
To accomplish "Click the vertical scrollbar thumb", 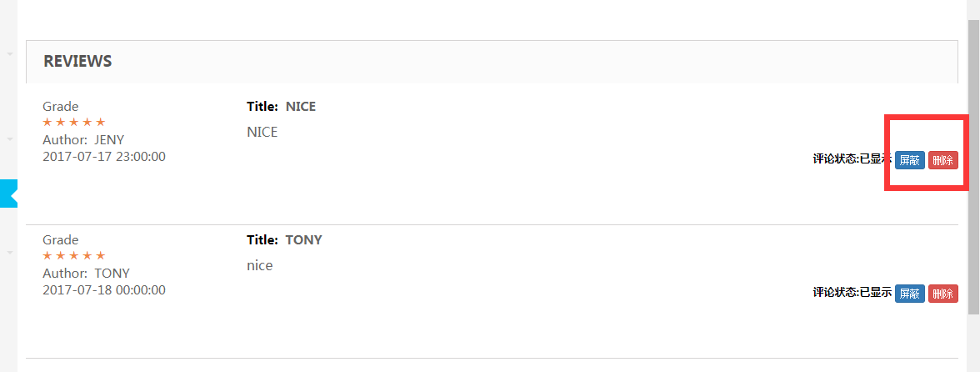I will (x=972, y=167).
